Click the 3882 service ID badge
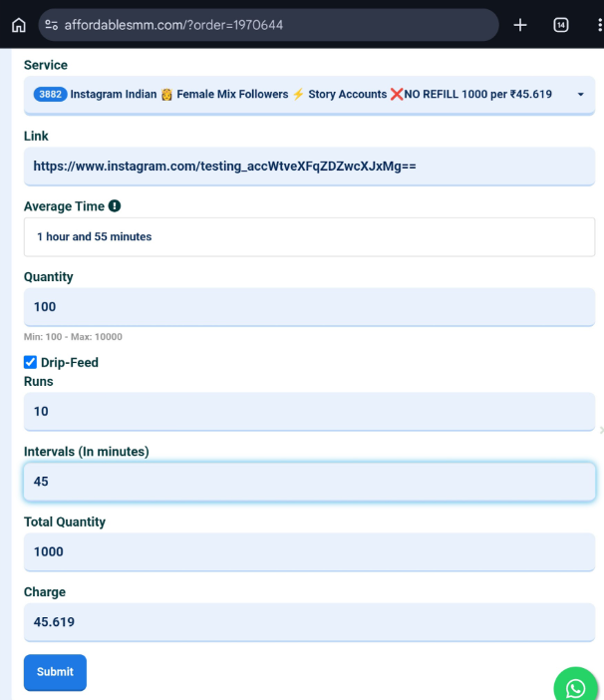604x700 pixels. coord(50,94)
